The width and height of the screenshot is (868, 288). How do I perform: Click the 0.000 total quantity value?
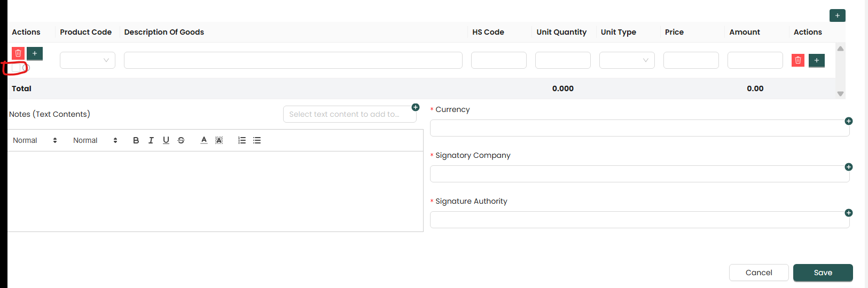[x=563, y=89]
